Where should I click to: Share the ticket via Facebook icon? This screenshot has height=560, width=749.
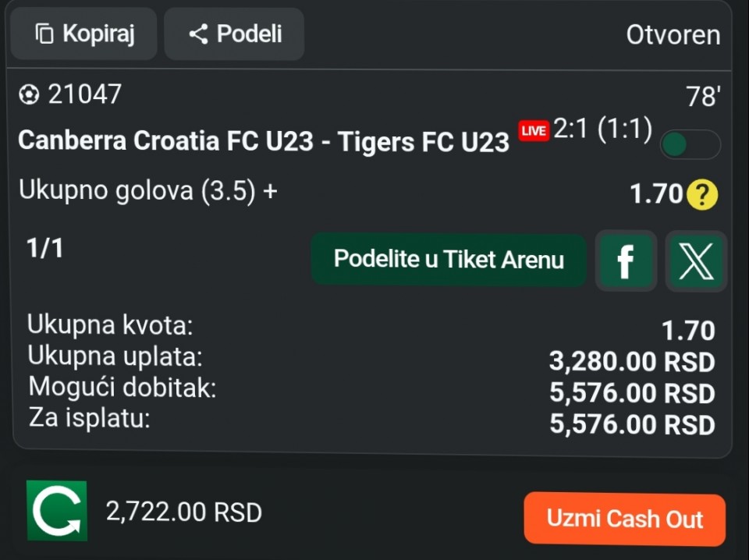(625, 261)
